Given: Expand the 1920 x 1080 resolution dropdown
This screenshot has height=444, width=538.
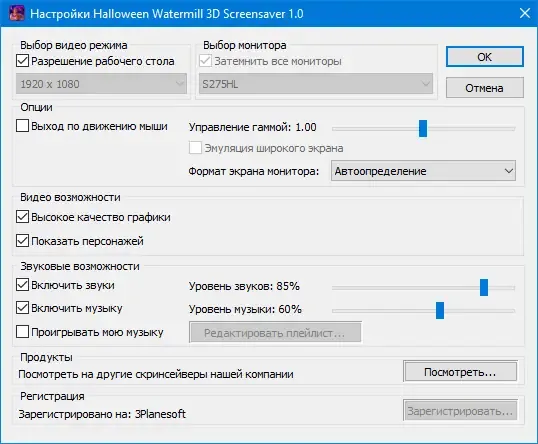Looking at the screenshot, I should [101, 83].
